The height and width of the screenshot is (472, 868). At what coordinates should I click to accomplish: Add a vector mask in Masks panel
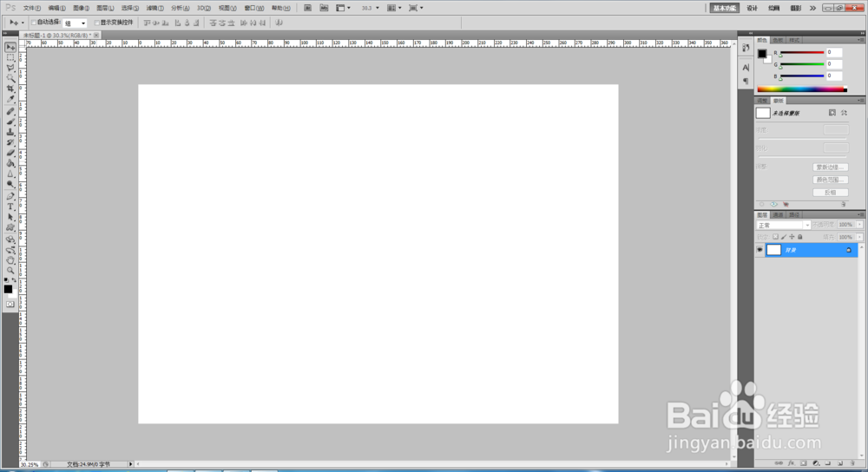[x=845, y=113]
